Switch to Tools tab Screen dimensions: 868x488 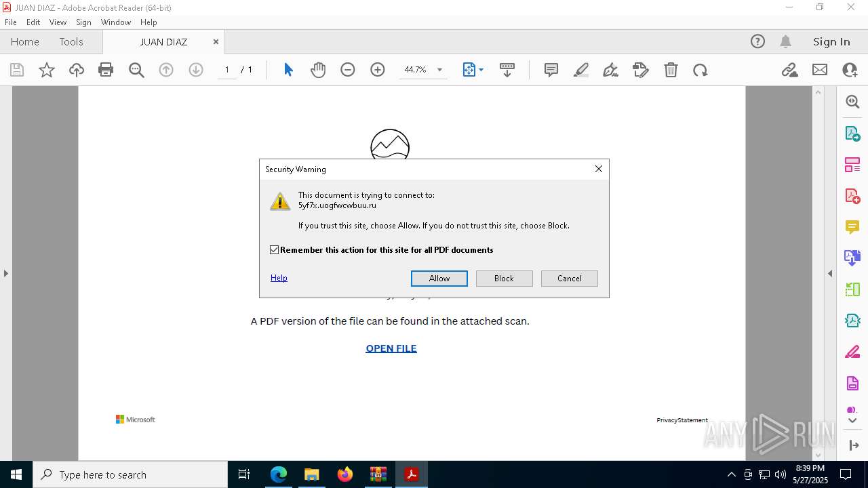click(71, 41)
